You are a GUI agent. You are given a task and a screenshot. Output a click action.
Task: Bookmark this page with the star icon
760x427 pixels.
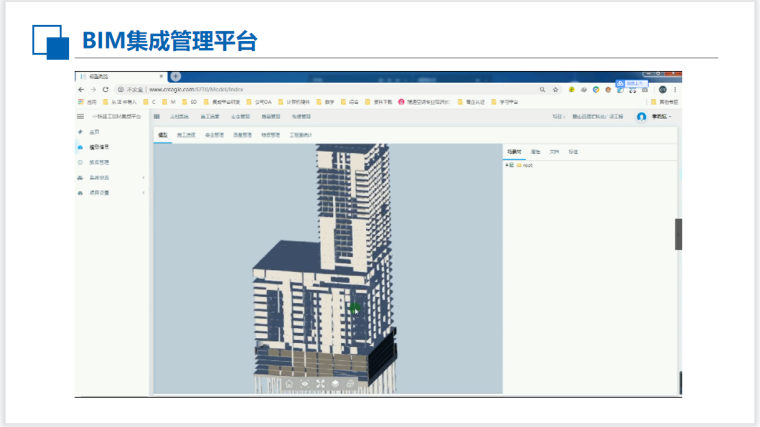(555, 89)
